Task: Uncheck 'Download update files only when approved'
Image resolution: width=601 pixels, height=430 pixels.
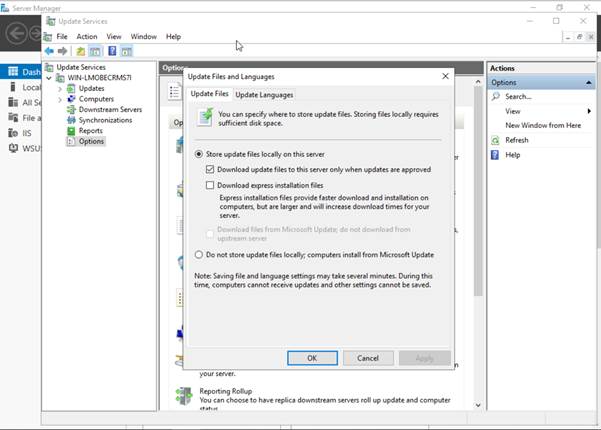Action: pos(210,169)
